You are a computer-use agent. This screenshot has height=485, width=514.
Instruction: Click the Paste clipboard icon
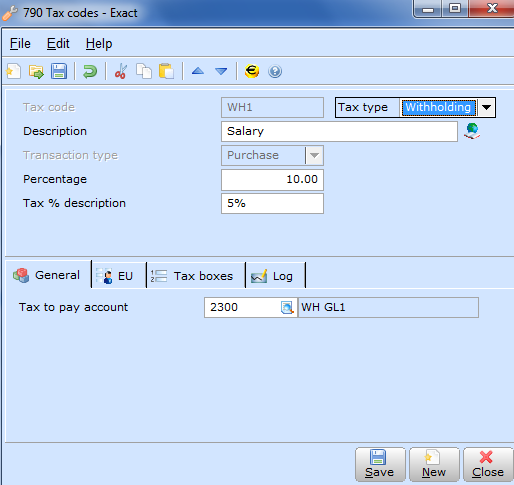[166, 71]
